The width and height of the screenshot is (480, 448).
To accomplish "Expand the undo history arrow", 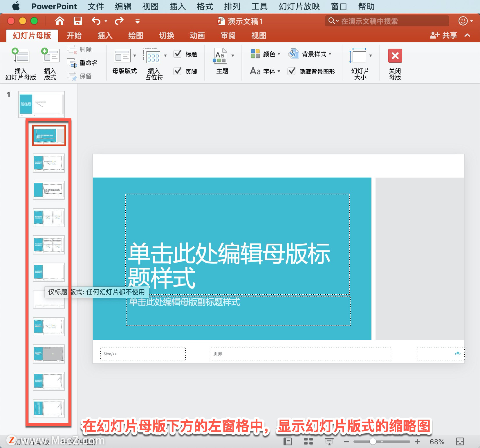I will (x=106, y=21).
